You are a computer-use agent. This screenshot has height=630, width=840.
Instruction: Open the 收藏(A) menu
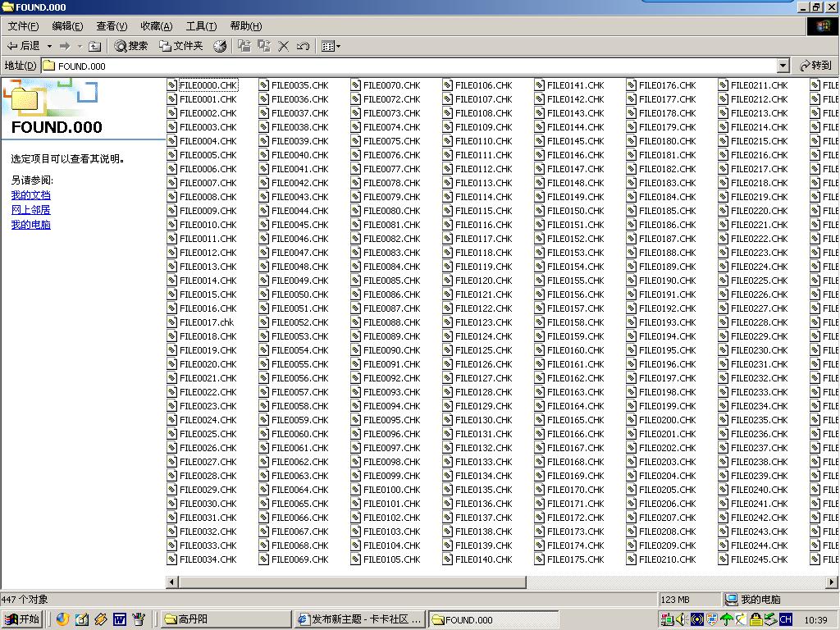[x=157, y=25]
